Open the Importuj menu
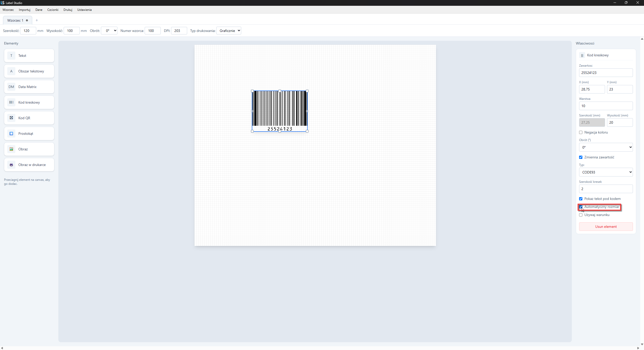 25,10
